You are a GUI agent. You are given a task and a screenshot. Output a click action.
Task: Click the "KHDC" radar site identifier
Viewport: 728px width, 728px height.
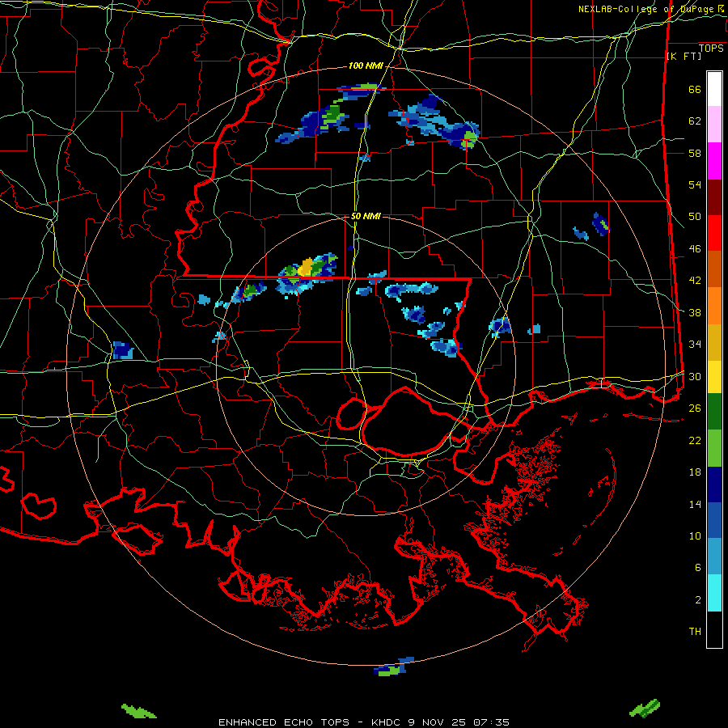387,722
